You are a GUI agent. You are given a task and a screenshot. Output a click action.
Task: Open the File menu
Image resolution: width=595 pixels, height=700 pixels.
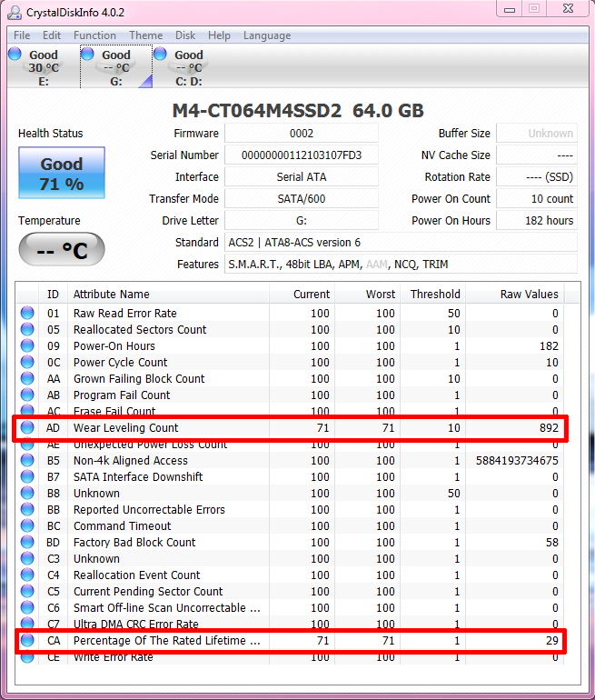tap(22, 35)
